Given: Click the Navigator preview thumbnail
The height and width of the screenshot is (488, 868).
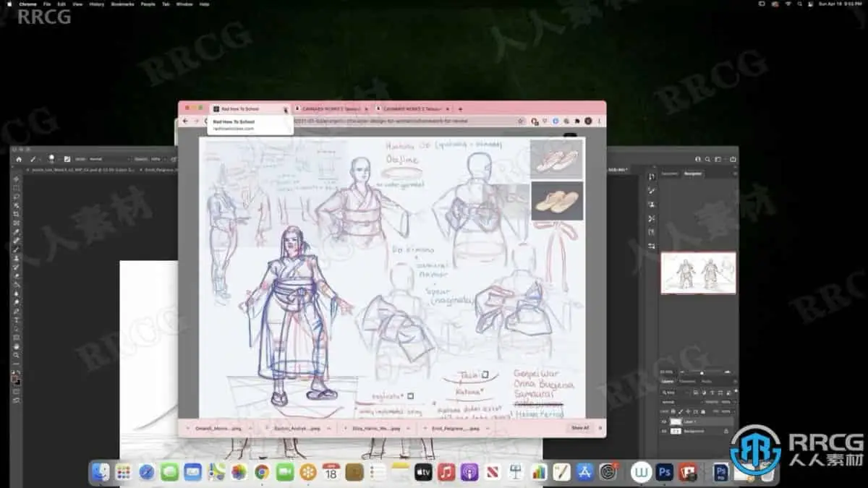Looking at the screenshot, I should (x=699, y=273).
